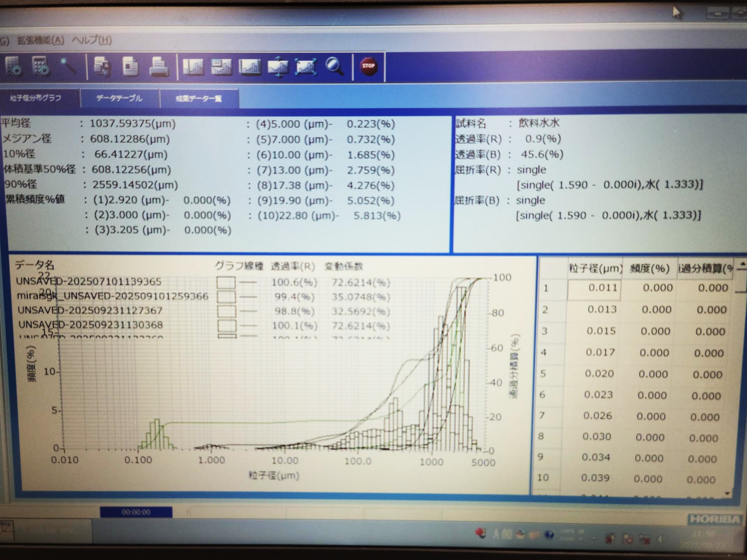
Task: Toggle graph line box for UNSAVED-202509231130368
Action: coord(227,326)
